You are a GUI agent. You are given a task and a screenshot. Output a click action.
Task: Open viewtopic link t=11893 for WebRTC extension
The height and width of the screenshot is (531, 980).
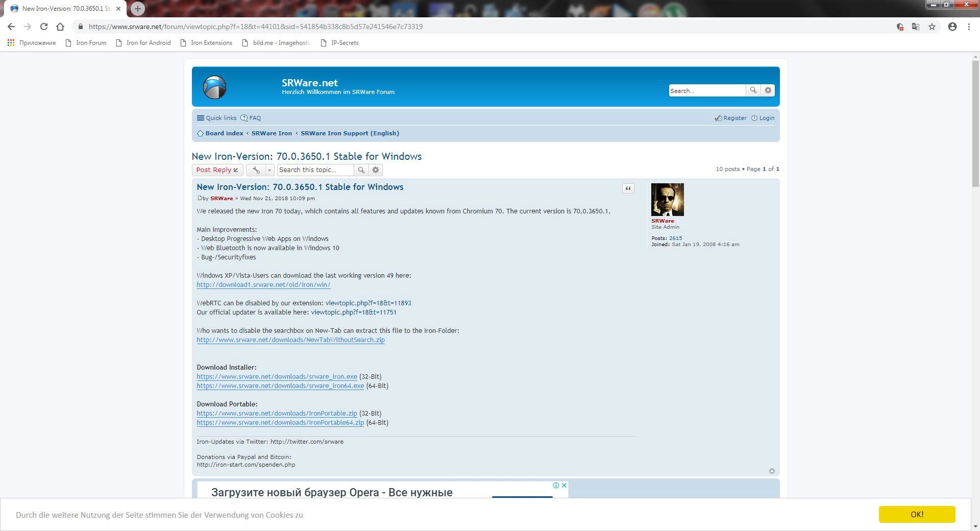(x=368, y=303)
